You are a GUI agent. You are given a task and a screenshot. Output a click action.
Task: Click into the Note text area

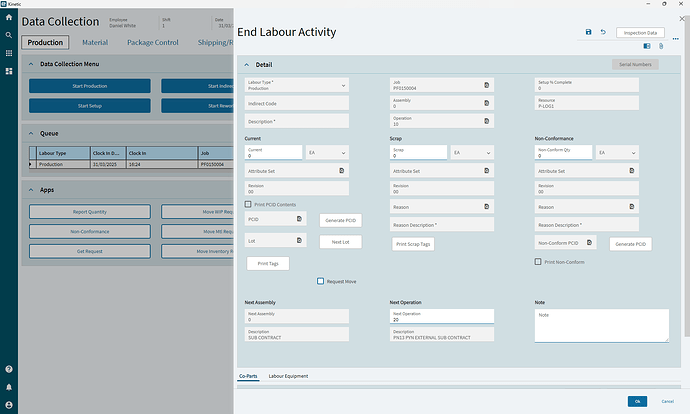(x=602, y=326)
